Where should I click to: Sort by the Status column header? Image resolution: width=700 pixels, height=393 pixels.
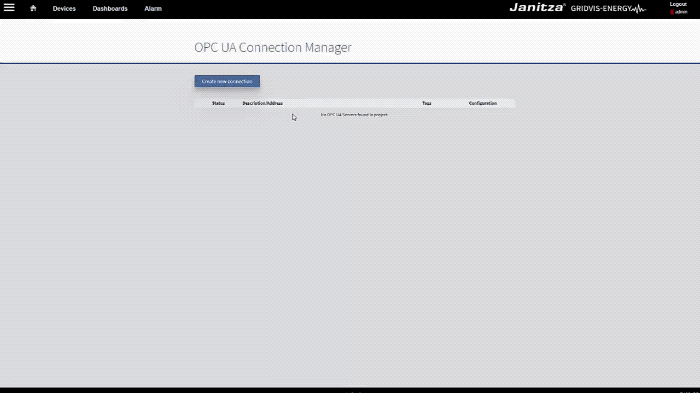218,103
